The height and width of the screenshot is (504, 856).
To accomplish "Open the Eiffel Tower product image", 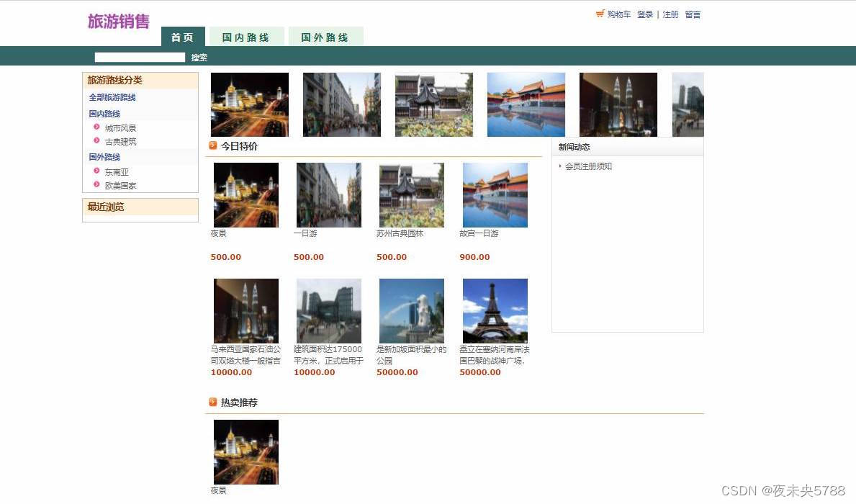I will [x=495, y=311].
